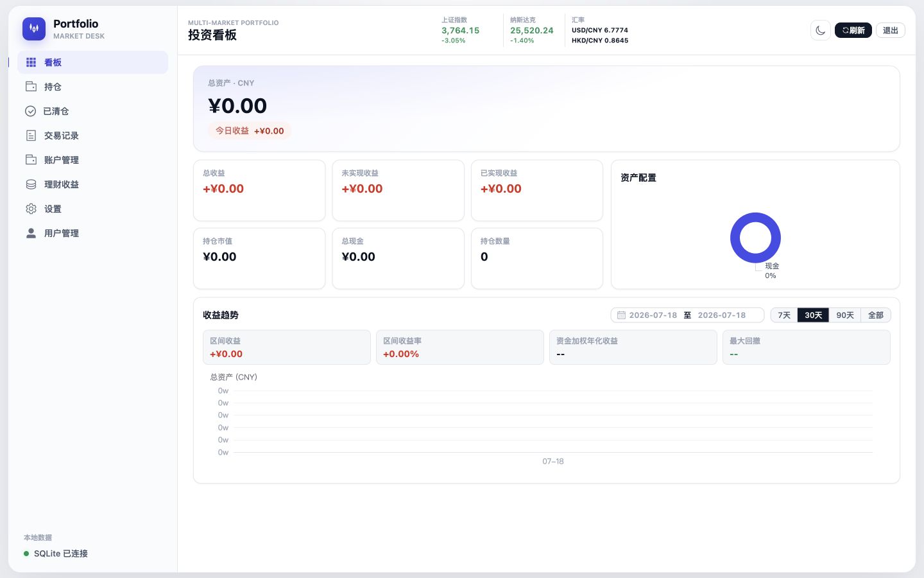The height and width of the screenshot is (578, 924).
Task: Select 理财收益 from the sidebar
Action: coord(92,184)
